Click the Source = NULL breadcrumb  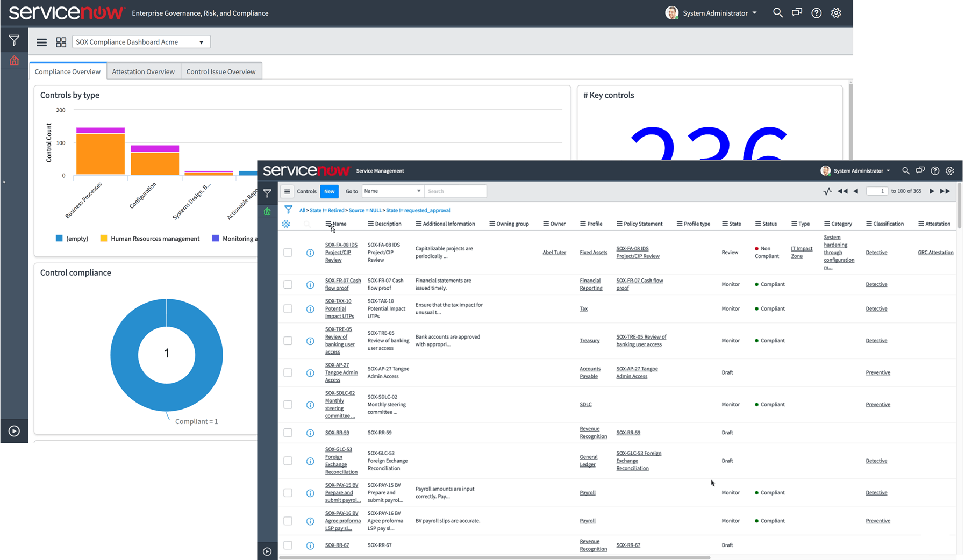(x=365, y=211)
